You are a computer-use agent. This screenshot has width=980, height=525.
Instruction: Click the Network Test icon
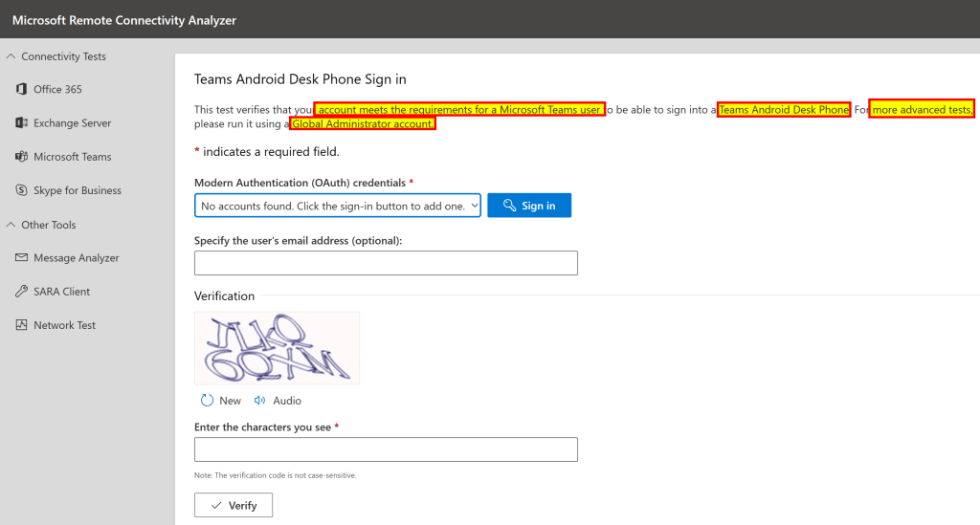pos(21,325)
